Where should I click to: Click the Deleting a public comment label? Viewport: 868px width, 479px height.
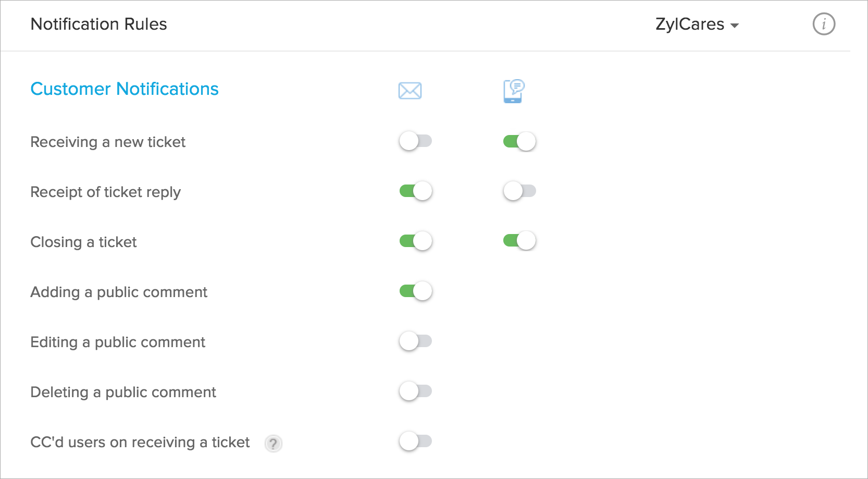123,392
